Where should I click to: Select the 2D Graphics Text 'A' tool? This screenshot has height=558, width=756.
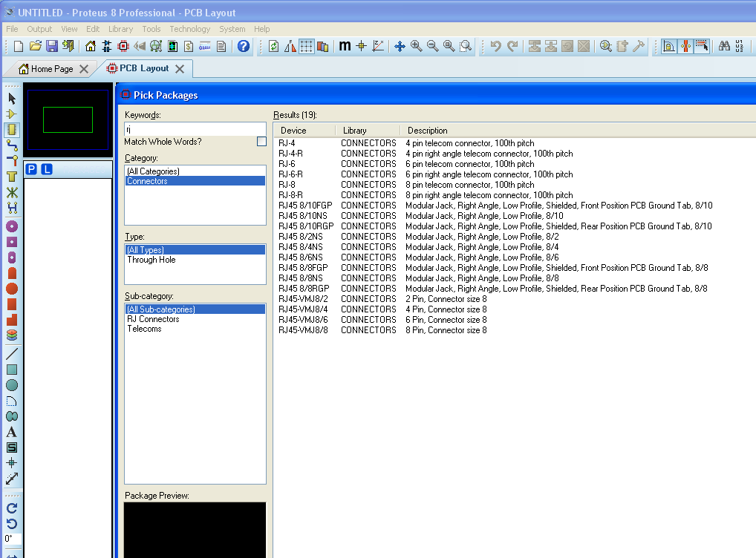[12, 432]
